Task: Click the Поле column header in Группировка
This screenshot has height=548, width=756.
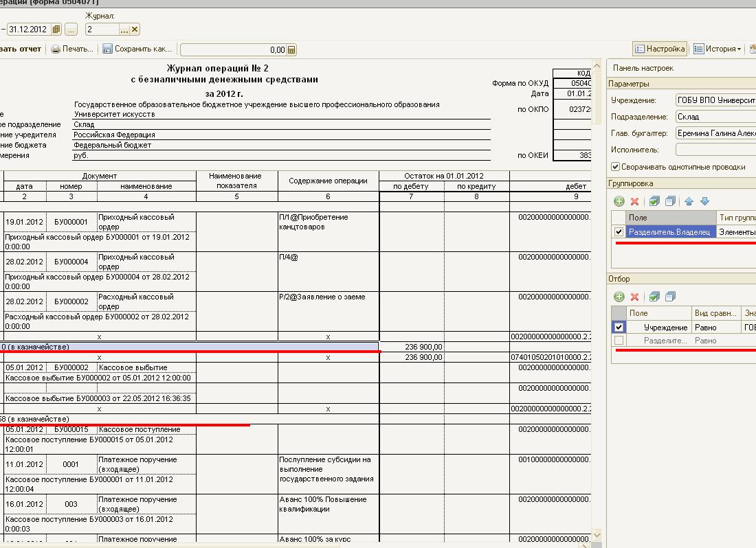Action: click(671, 218)
